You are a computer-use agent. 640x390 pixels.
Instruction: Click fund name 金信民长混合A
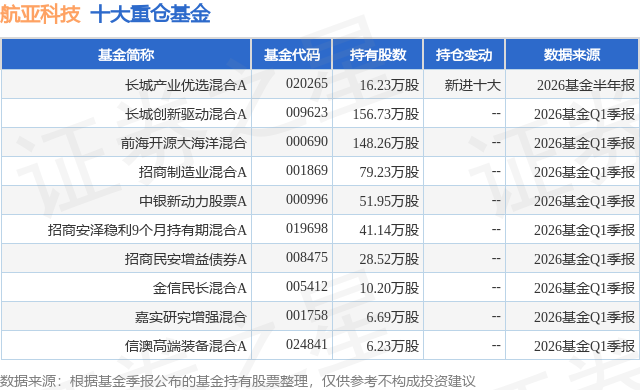click(x=200, y=288)
